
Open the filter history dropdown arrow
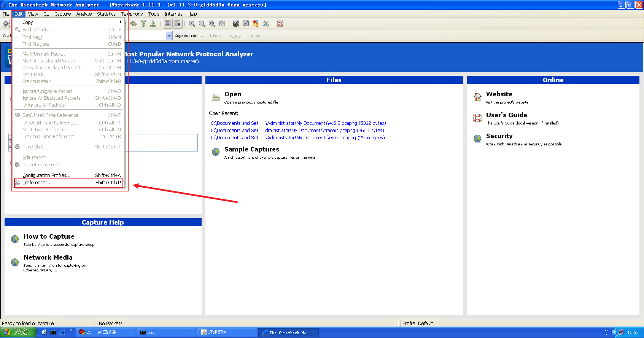click(169, 35)
